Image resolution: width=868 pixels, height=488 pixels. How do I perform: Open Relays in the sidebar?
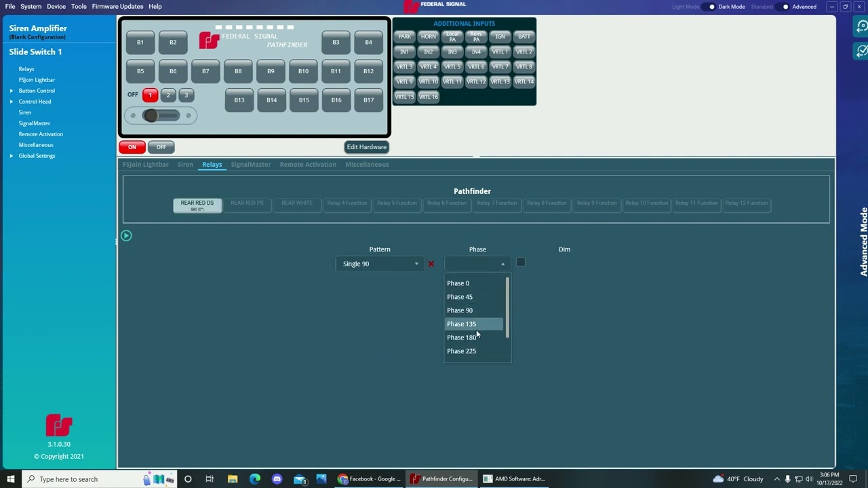tap(26, 69)
